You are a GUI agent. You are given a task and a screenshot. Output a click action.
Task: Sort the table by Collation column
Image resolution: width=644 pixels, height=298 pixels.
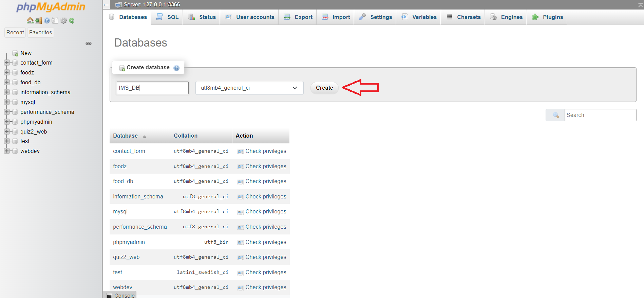186,136
